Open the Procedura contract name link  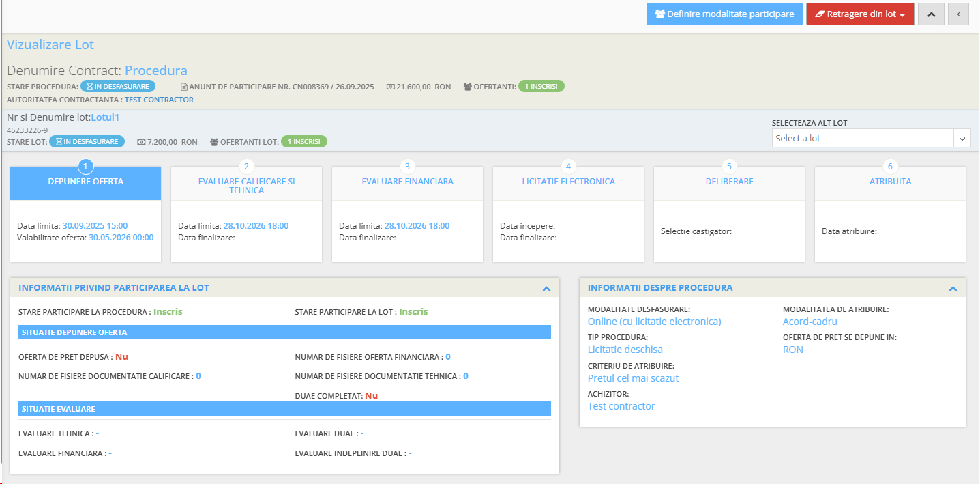point(155,70)
